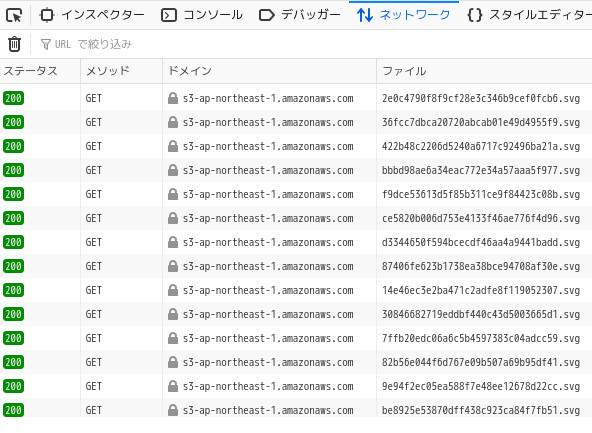The width and height of the screenshot is (592, 433).
Task: Click lock icon in the bbbd98ae row
Action: 173,170
